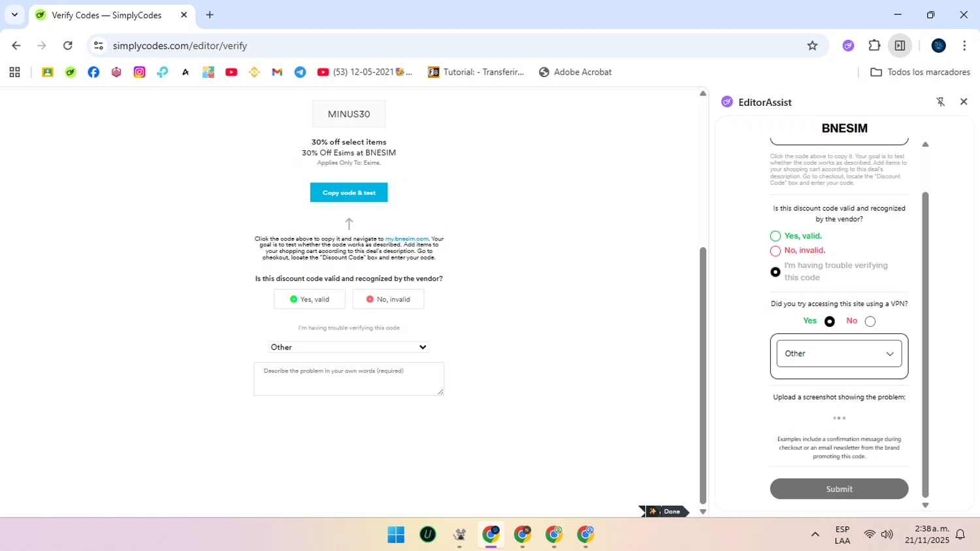Click the Submit button in EditorAssist
Screen dimensions: 980x551
840,489
